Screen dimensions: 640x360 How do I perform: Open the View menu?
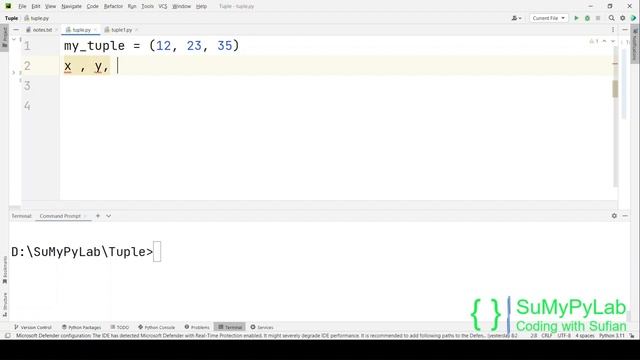click(50, 6)
